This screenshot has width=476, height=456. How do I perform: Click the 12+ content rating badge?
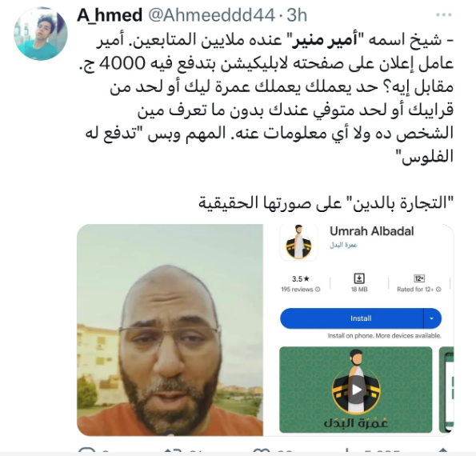coord(419,278)
